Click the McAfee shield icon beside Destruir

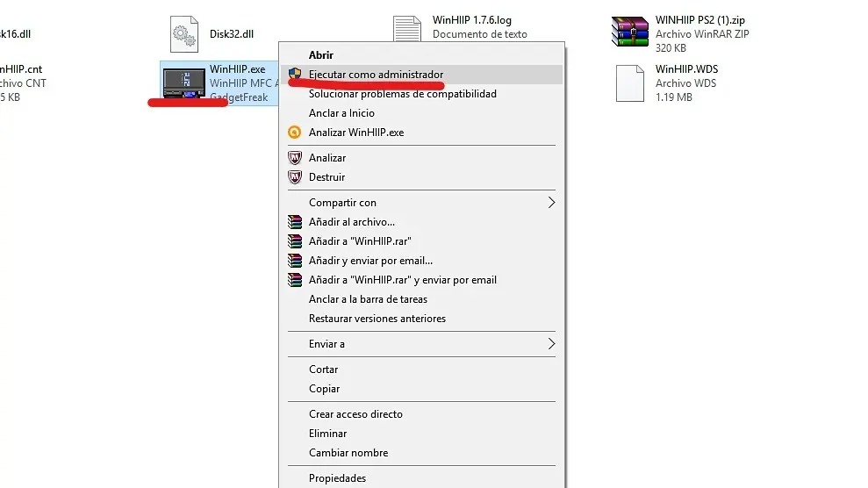click(x=295, y=177)
